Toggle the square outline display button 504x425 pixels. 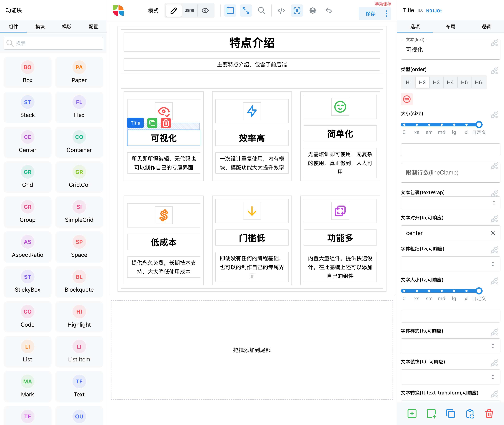(230, 11)
